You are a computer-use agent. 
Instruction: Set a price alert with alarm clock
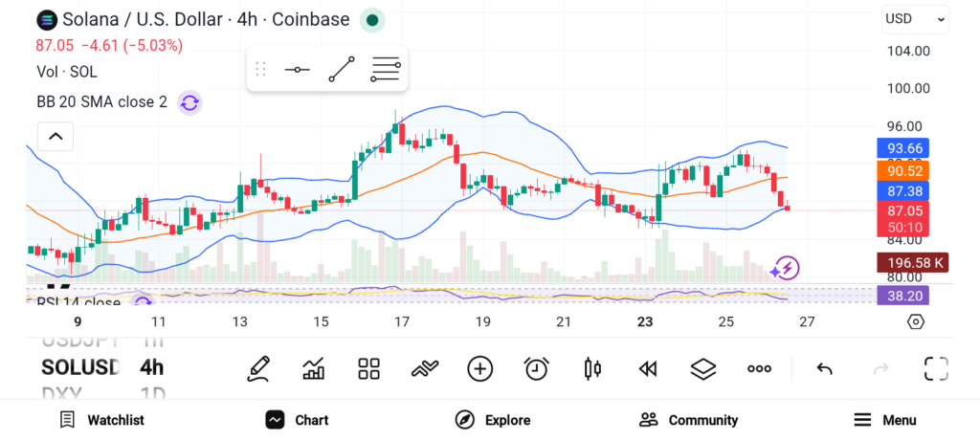pyautogui.click(x=536, y=368)
